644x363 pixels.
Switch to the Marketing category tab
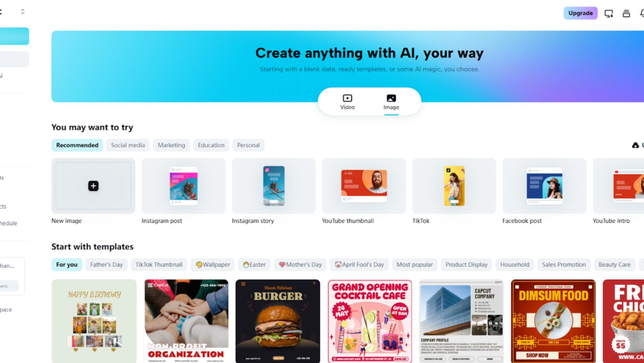click(x=172, y=145)
